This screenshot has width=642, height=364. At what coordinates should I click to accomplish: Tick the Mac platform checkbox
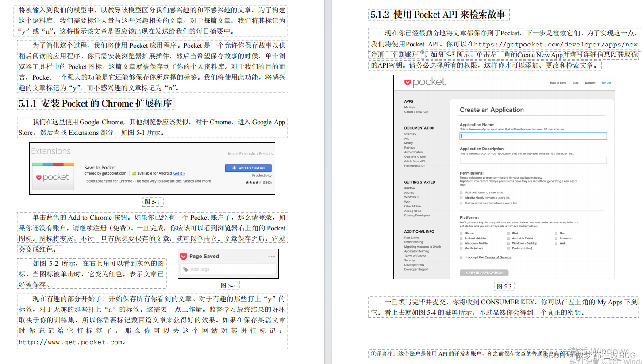coord(556,233)
